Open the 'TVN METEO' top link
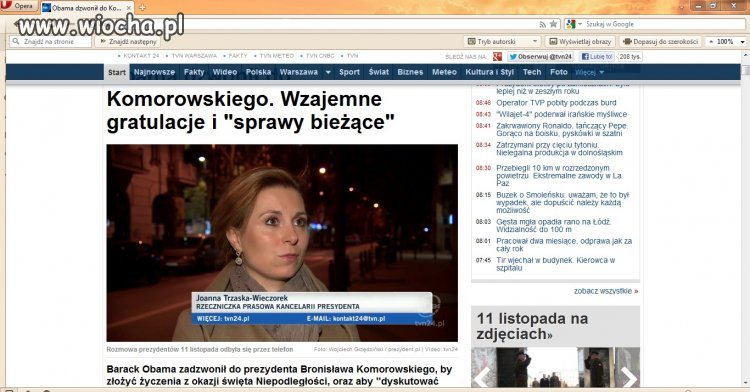750x392 pixels. (x=277, y=56)
